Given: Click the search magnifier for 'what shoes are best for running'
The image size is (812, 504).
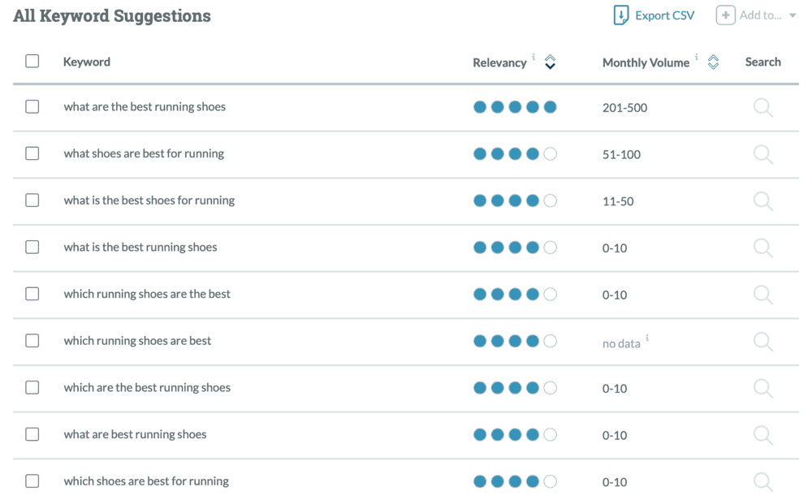Looking at the screenshot, I should (x=762, y=154).
